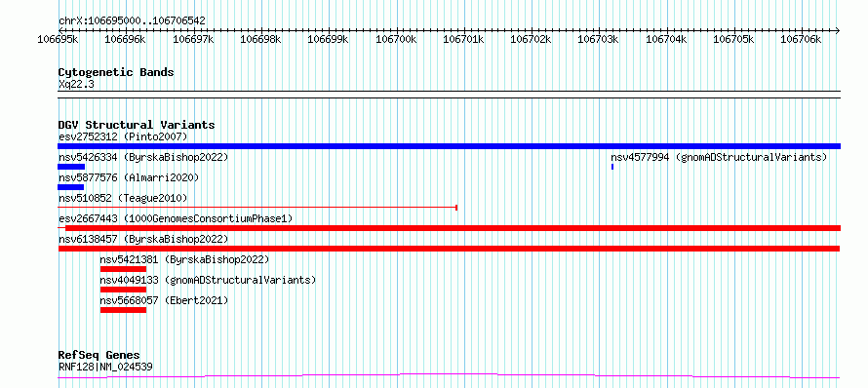868x388 pixels.
Task: Open nsv5426334 (ByrskaBishop2022) label
Action: click(143, 157)
